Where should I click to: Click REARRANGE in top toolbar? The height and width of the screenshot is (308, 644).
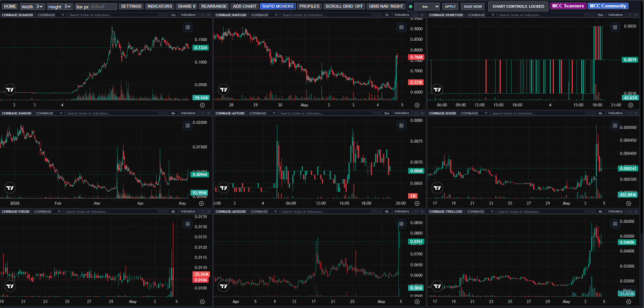point(214,6)
